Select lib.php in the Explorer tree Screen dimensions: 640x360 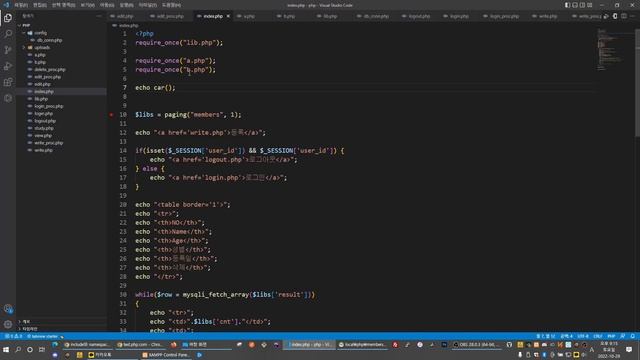pos(41,99)
